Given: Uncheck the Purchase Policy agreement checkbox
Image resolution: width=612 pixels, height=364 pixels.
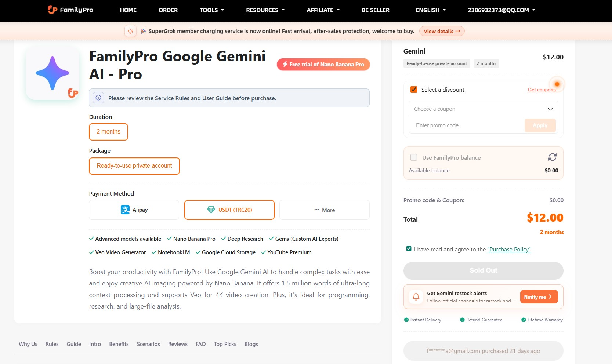Looking at the screenshot, I should point(409,249).
